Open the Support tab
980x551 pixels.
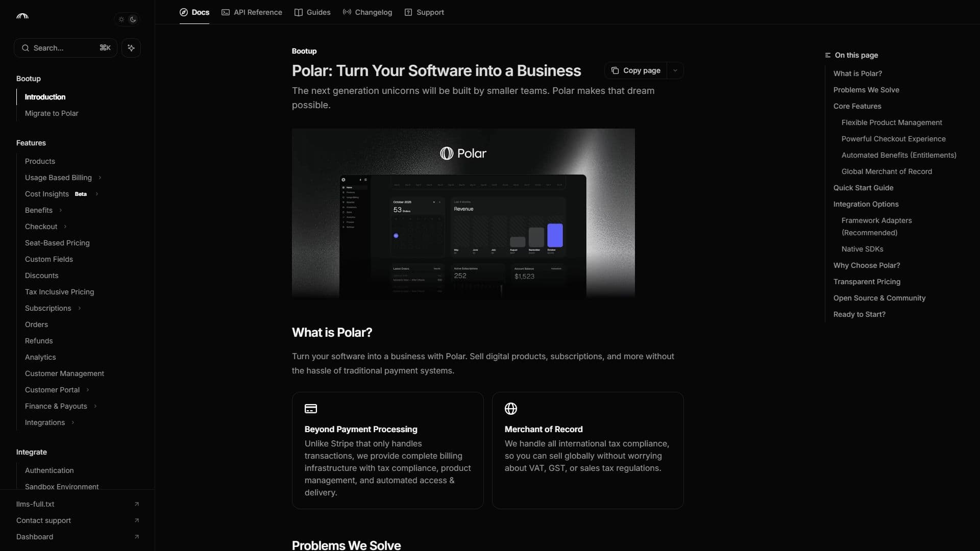pyautogui.click(x=424, y=12)
